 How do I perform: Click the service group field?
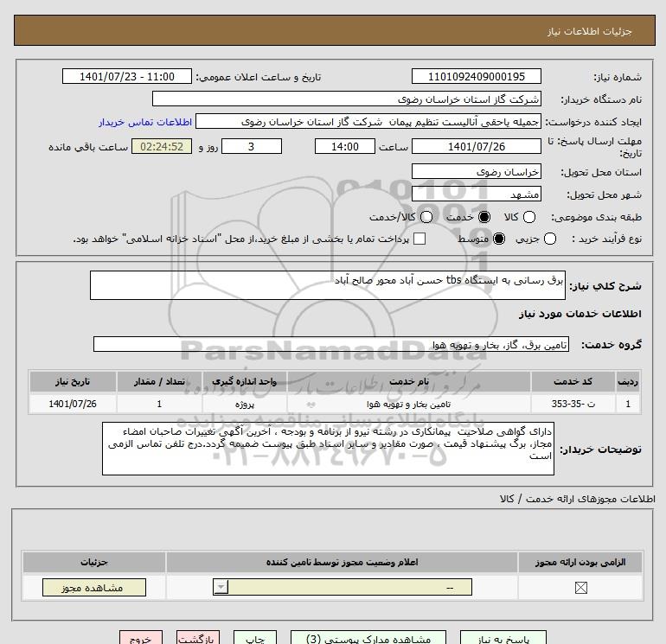pyautogui.click(x=331, y=345)
